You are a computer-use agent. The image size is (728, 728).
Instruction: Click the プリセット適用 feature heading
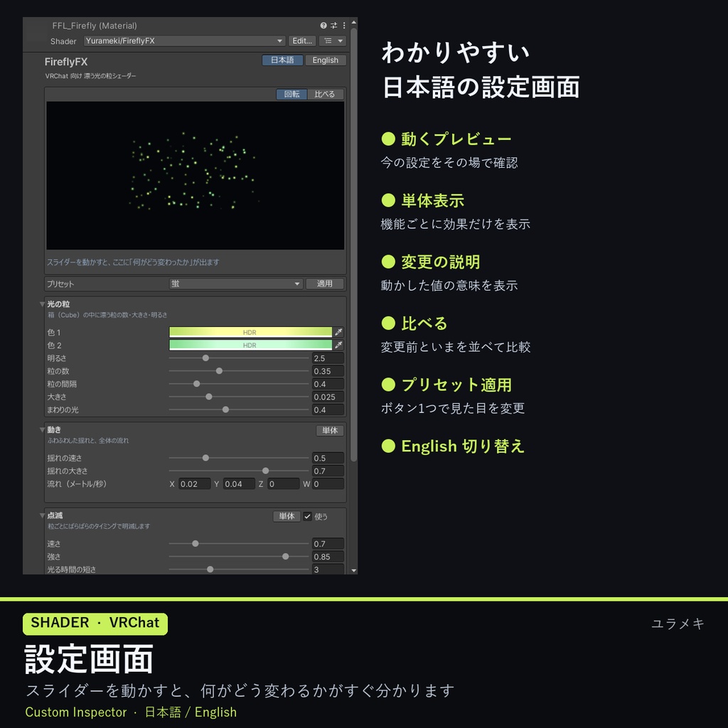click(x=456, y=385)
